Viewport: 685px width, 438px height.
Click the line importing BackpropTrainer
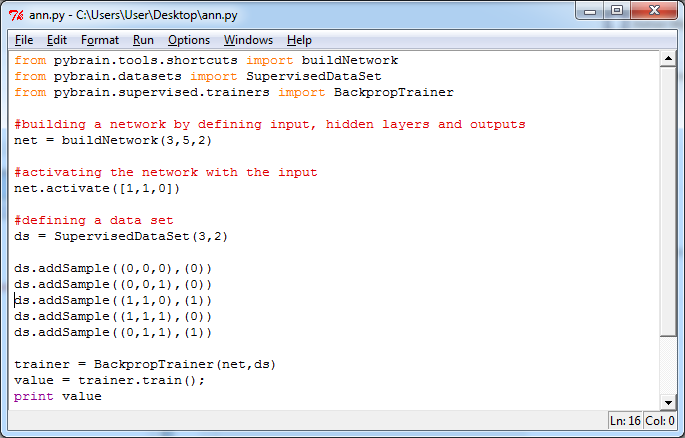tap(234, 93)
